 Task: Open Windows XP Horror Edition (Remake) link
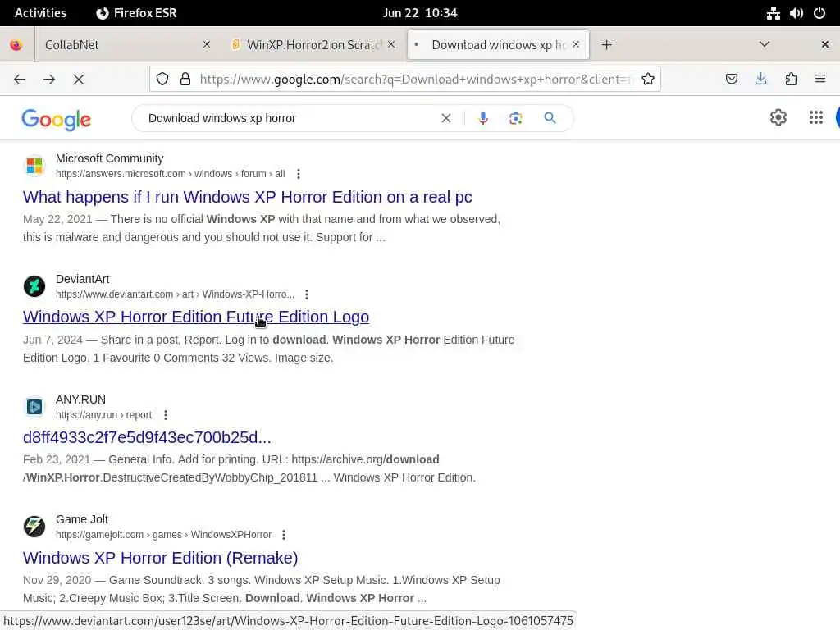[160, 558]
